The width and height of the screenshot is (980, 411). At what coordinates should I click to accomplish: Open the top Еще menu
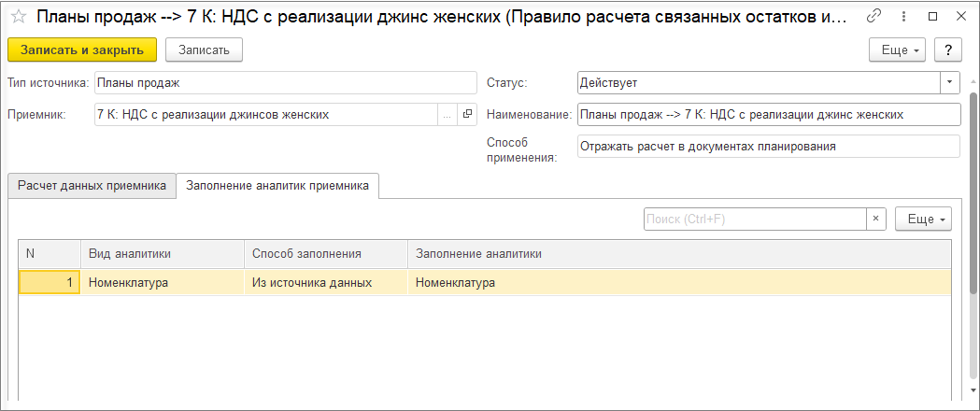[x=897, y=50]
